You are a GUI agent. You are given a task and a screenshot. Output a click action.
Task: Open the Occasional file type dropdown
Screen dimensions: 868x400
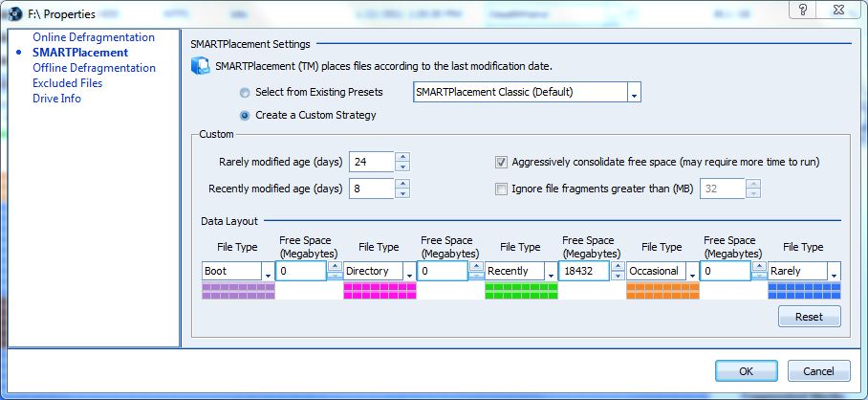coord(691,272)
